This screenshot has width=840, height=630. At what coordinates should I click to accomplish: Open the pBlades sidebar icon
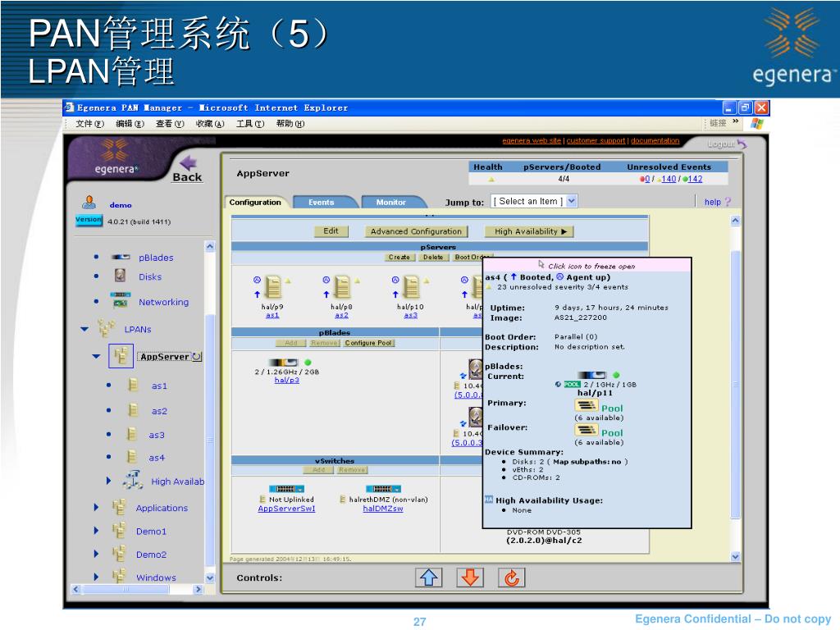(x=121, y=257)
